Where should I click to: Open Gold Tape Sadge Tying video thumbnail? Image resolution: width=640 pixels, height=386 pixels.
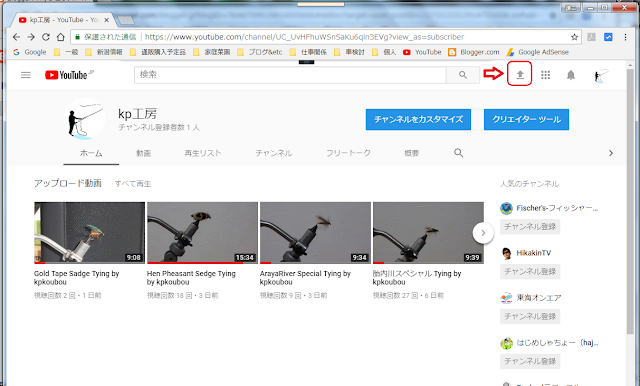click(x=89, y=233)
